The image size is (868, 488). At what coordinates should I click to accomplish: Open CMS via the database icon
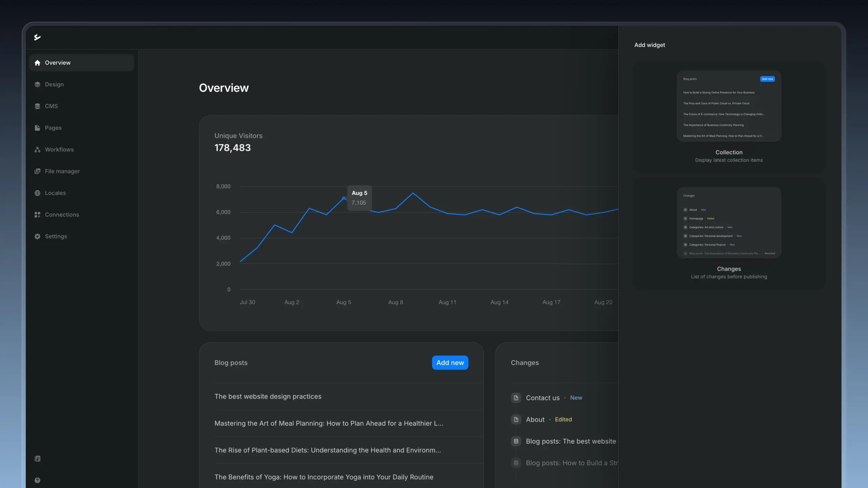[x=37, y=106]
